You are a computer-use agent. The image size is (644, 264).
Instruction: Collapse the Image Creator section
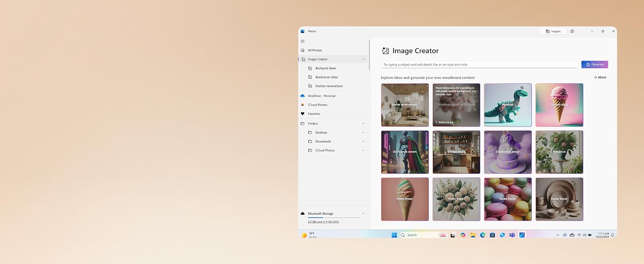click(x=363, y=59)
